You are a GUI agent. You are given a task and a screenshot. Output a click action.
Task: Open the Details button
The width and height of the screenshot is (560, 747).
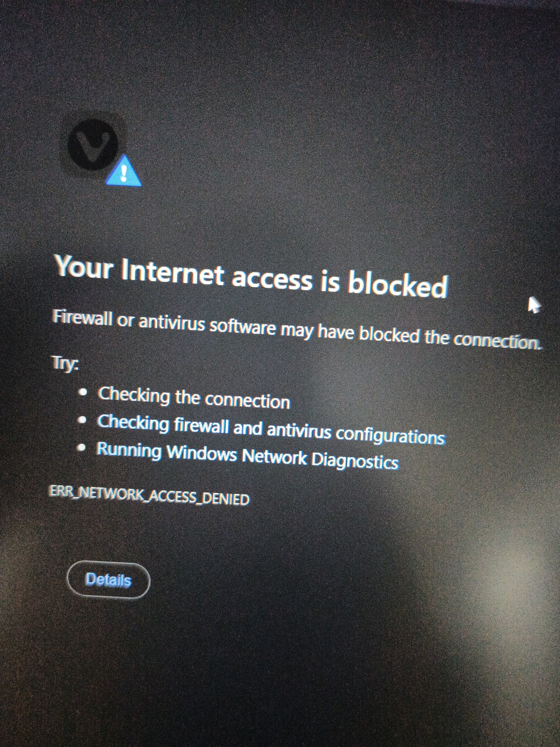coord(108,580)
